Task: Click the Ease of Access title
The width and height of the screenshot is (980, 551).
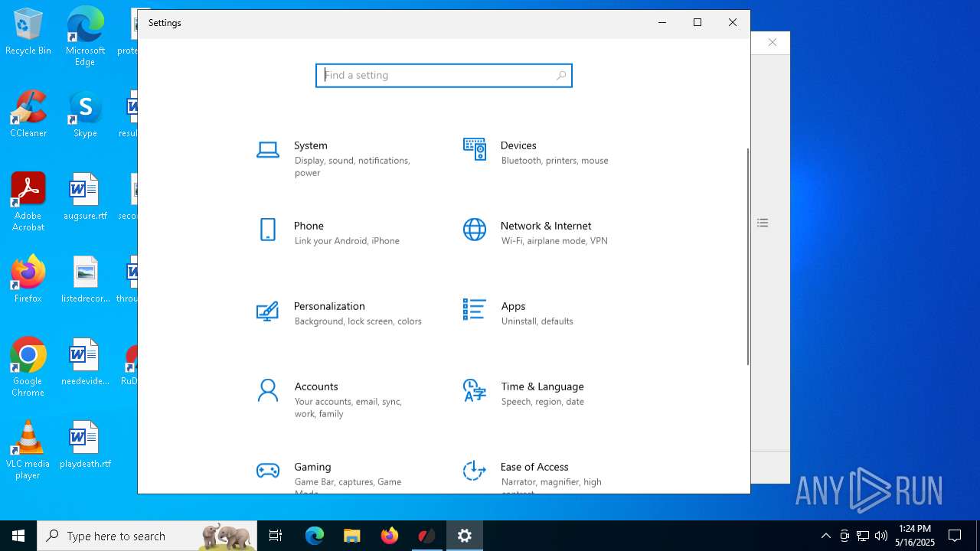Action: 534,467
